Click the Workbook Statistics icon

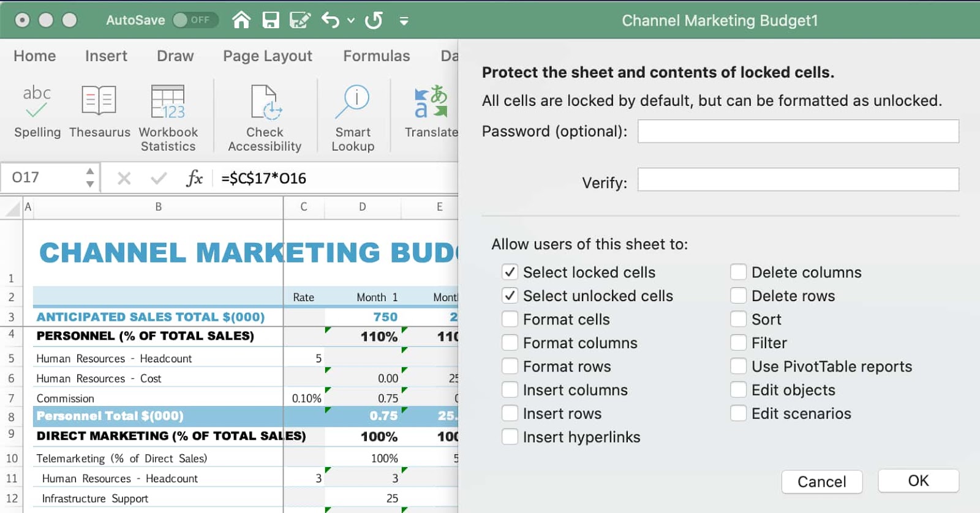[x=168, y=102]
